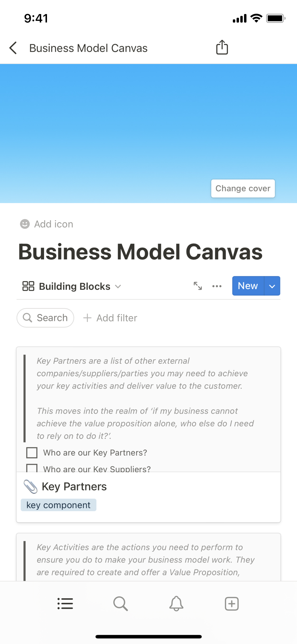297x644 pixels.
Task: Check the 'Who are our Key Partners?' checkbox
Action: click(32, 453)
